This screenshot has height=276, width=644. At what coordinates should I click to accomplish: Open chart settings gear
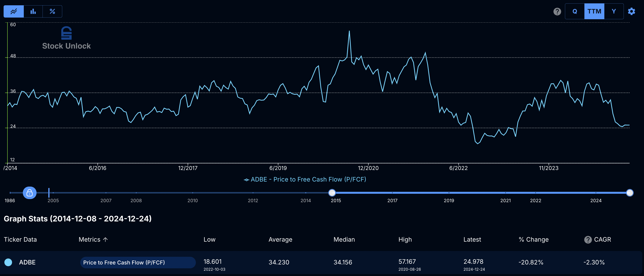pyautogui.click(x=632, y=11)
